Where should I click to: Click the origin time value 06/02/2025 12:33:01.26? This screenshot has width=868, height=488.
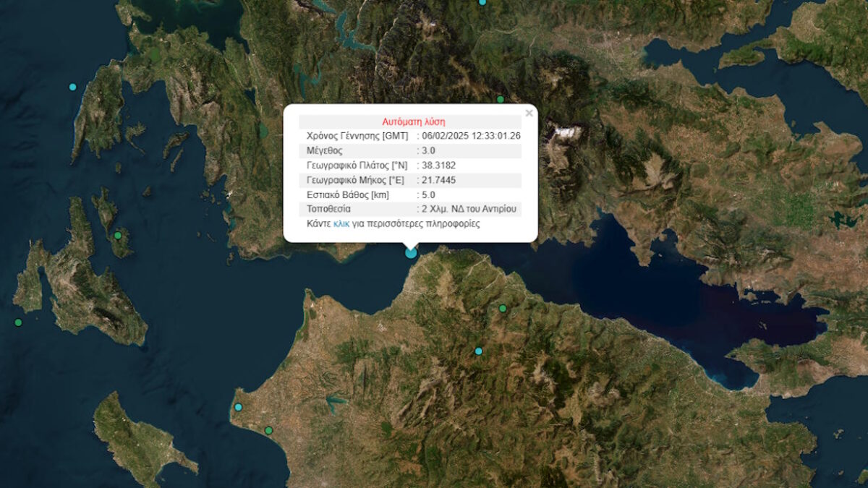click(471, 136)
